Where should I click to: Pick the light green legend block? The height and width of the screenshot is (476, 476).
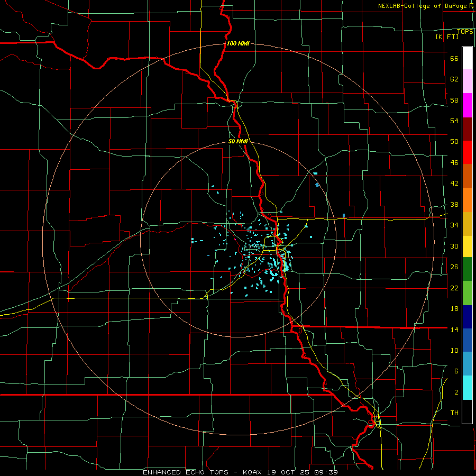click(467, 293)
